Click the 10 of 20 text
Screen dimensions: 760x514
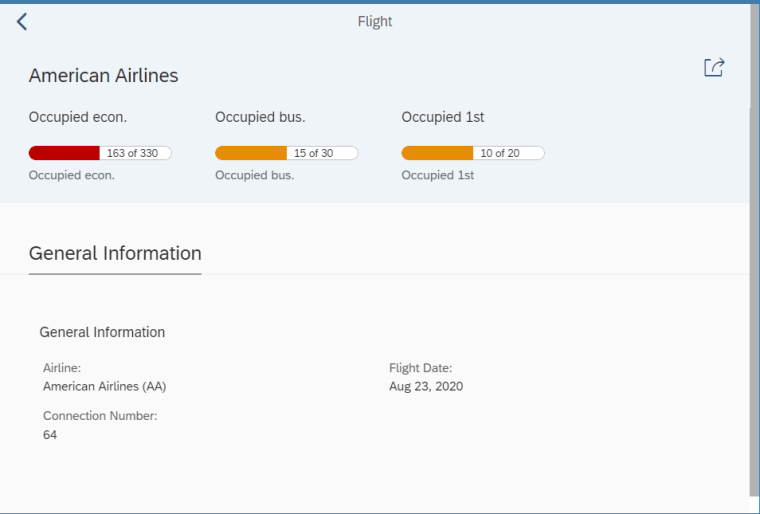click(x=500, y=153)
